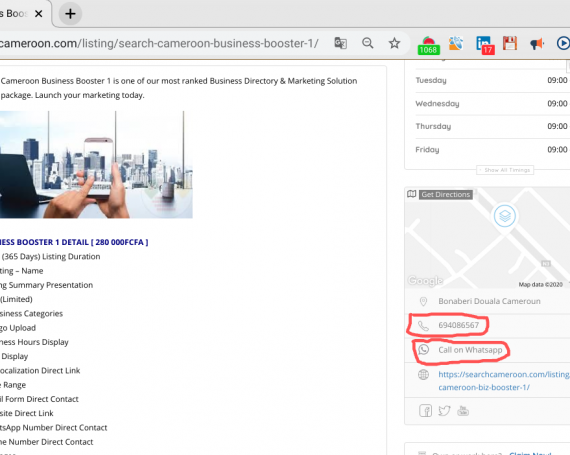Expand Show All Timings

coord(505,170)
